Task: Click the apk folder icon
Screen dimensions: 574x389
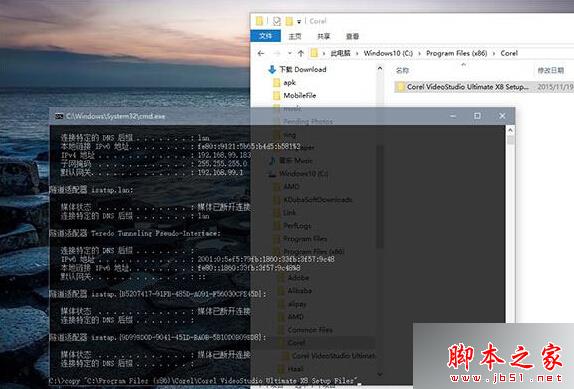Action: point(277,83)
